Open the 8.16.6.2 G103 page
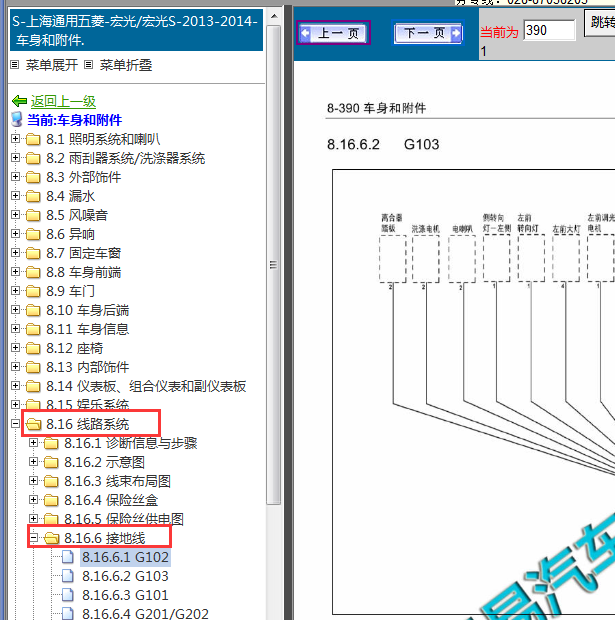 pos(125,576)
